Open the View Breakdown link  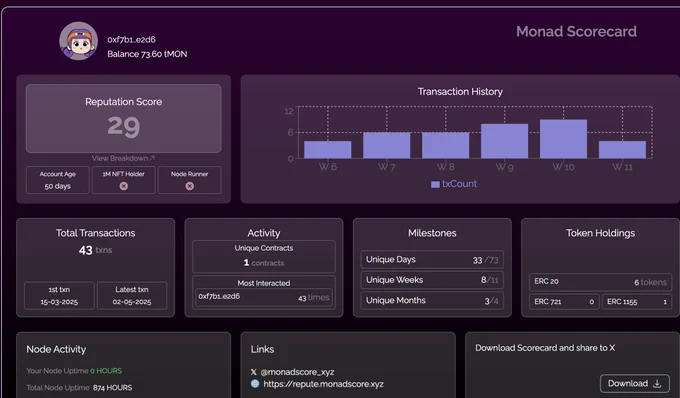[x=123, y=158]
